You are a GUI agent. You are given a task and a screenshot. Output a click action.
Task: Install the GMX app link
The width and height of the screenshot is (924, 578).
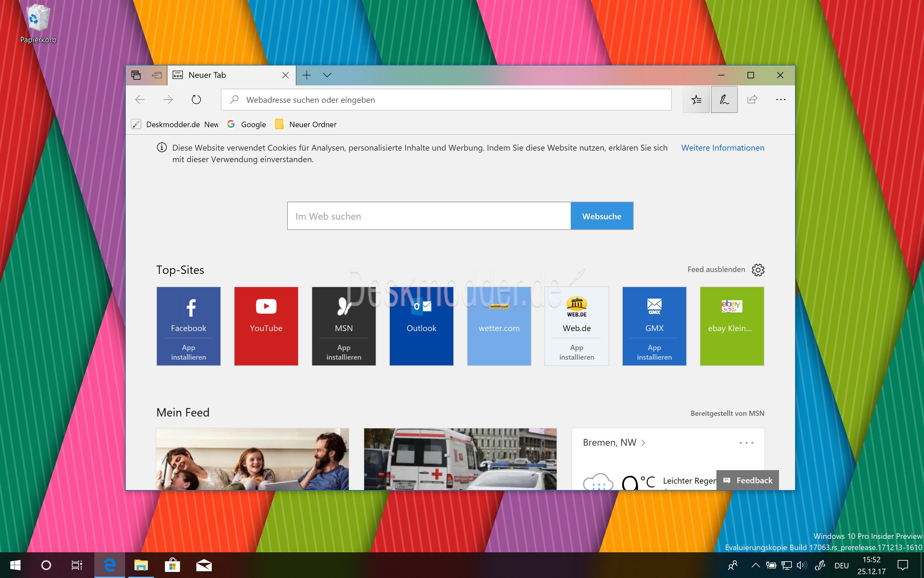[x=654, y=352]
